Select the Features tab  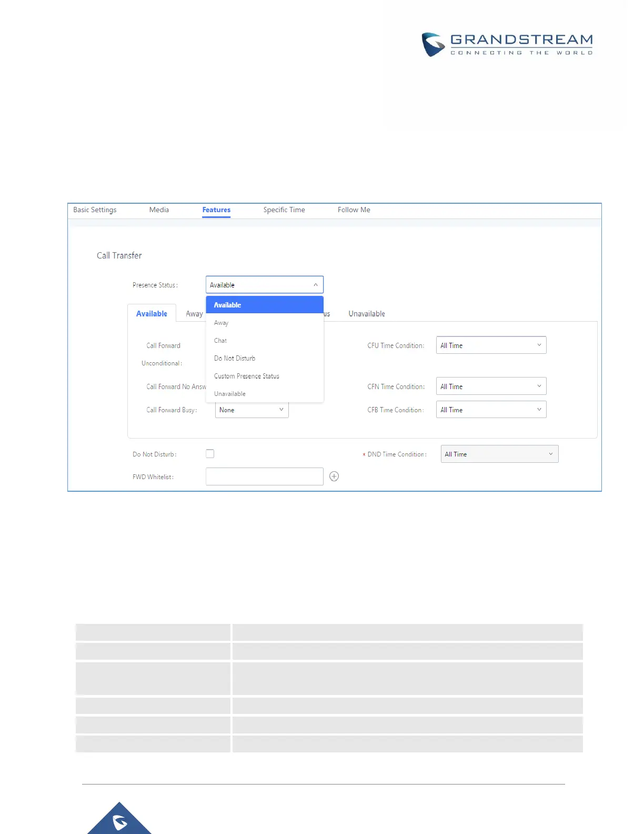pyautogui.click(x=216, y=210)
